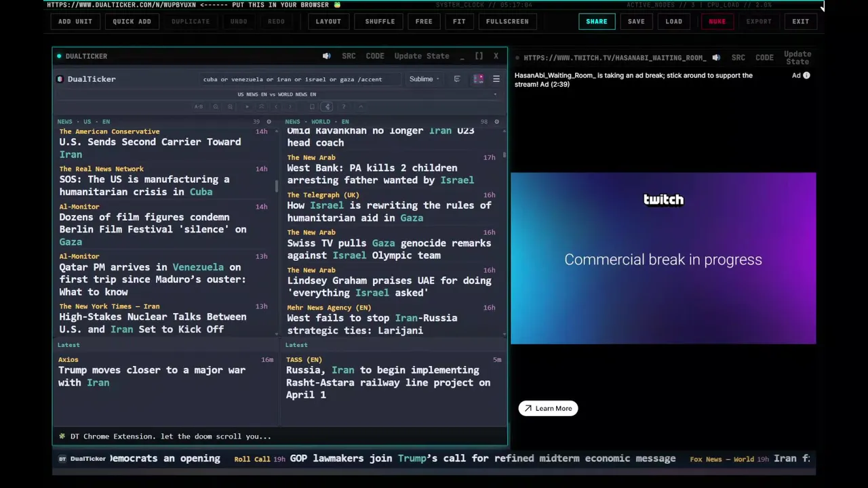Click the US news column scrollbar

point(276,186)
